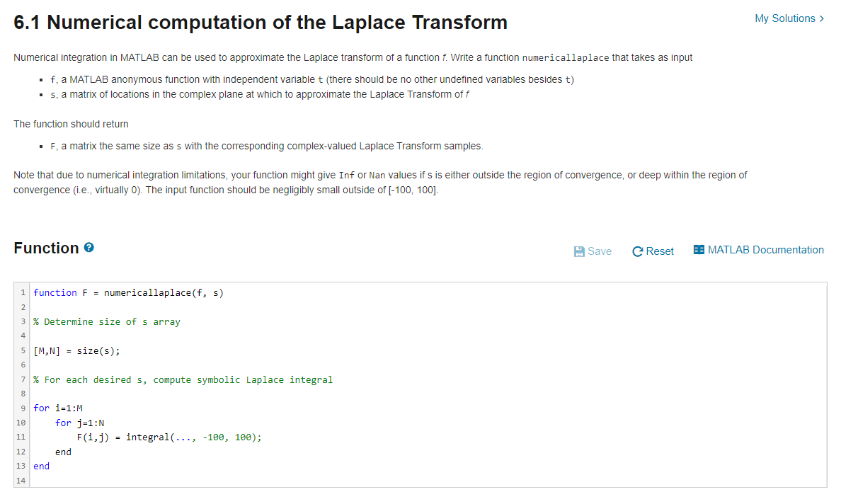Click the Function section heading
The width and height of the screenshot is (858, 504).
45,247
